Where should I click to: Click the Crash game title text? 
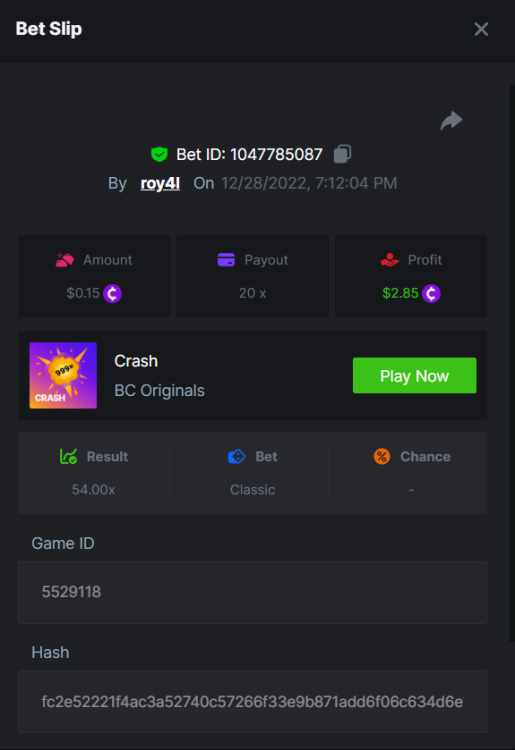pyautogui.click(x=136, y=361)
